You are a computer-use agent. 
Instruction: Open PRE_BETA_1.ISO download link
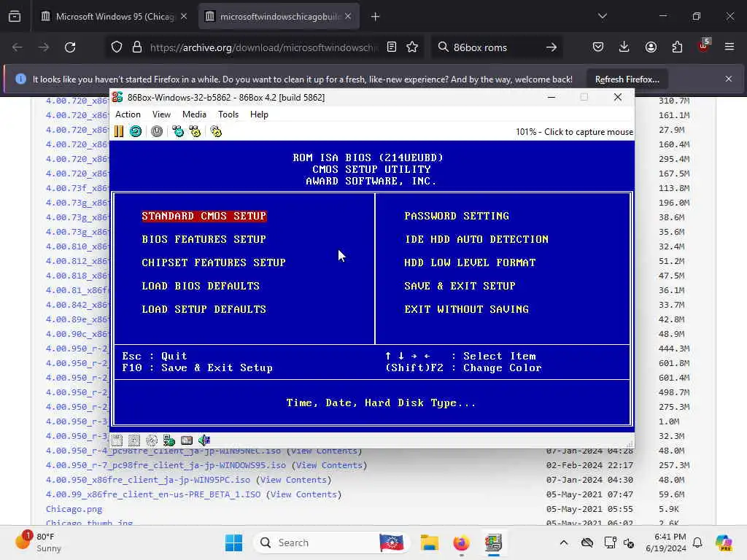153,495
